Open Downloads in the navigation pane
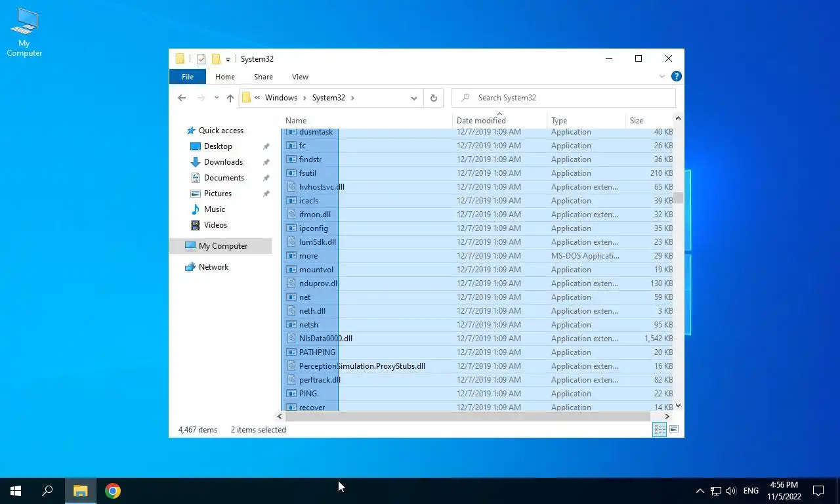The height and width of the screenshot is (504, 840). 217,162
